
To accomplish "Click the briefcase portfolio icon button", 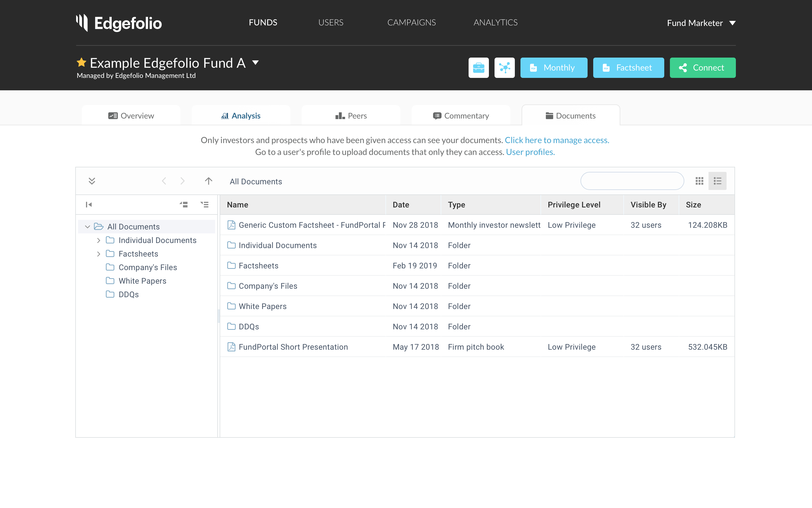I will [478, 67].
